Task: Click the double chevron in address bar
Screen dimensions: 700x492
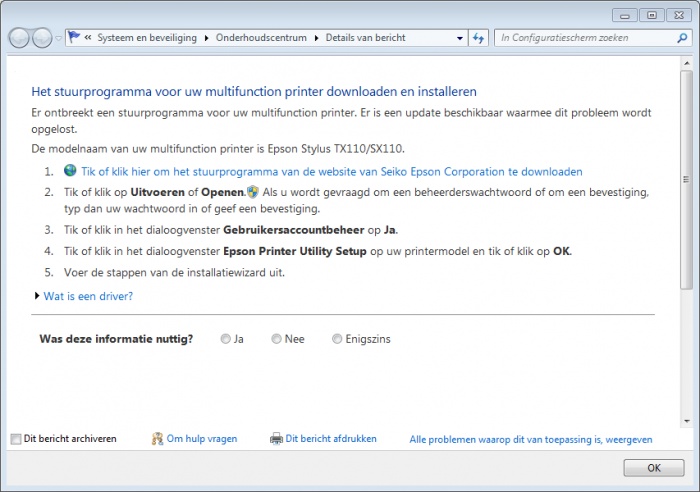Action: 88,38
